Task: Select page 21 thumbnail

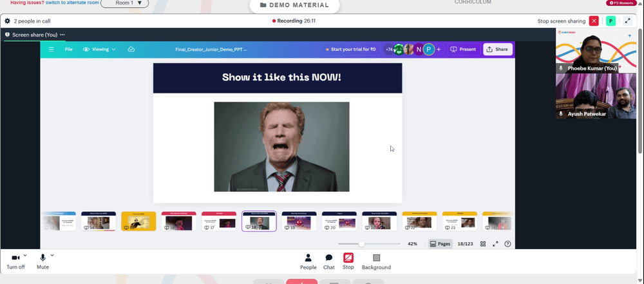Action: tap(379, 221)
